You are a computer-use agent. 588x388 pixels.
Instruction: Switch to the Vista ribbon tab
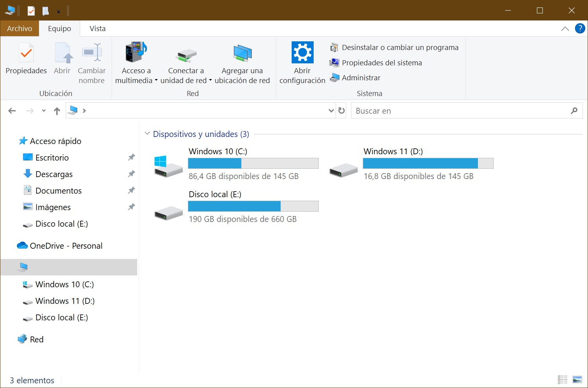point(97,28)
